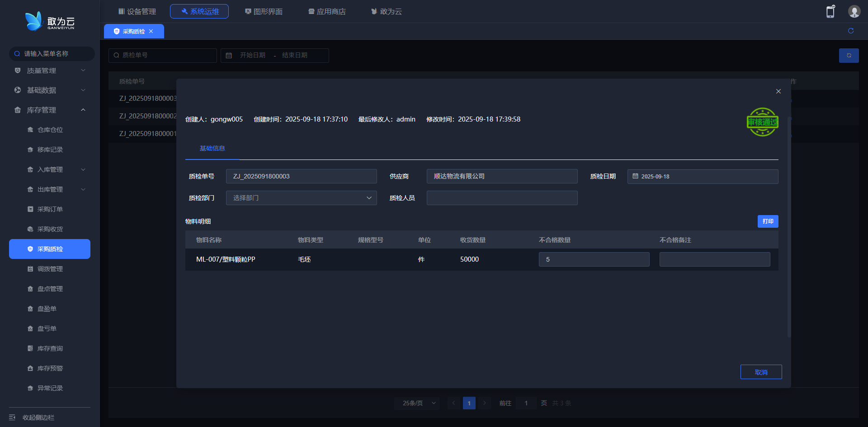Click the 不合格备注 input field
This screenshot has height=427, width=868.
[714, 259]
